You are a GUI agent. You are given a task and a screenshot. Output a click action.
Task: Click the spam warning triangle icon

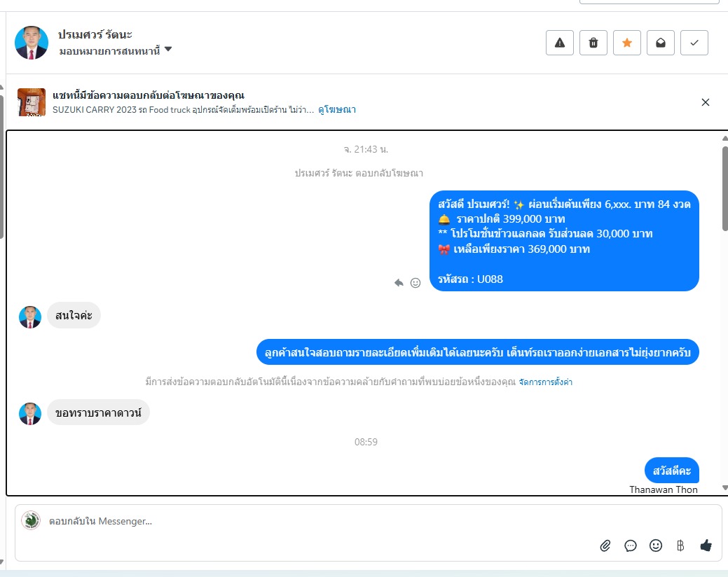(559, 43)
